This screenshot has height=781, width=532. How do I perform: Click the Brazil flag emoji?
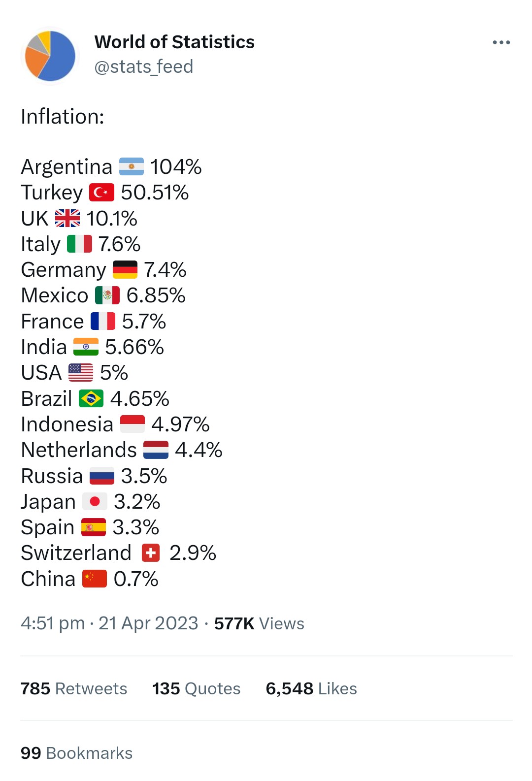coord(91,398)
